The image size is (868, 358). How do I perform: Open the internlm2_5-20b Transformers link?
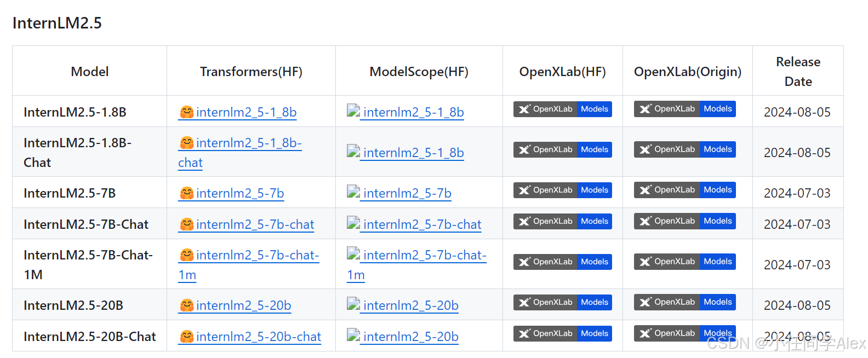pos(243,305)
